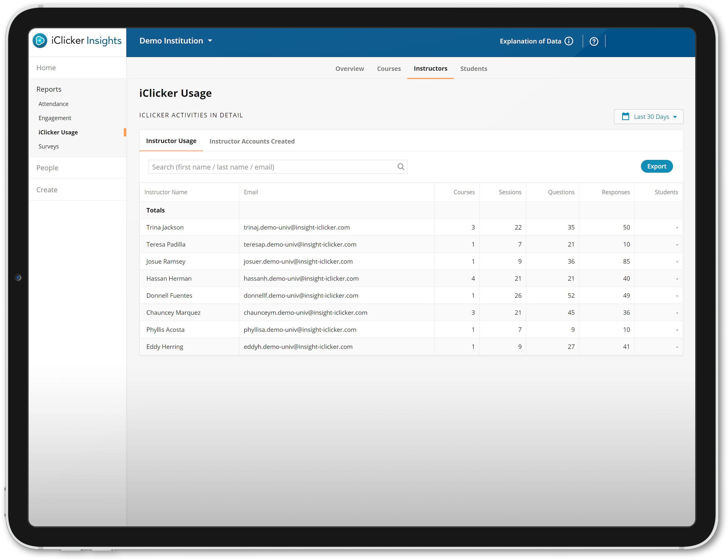This screenshot has width=728, height=560.
Task: Click the iClicker Insights logo icon
Action: pos(40,41)
